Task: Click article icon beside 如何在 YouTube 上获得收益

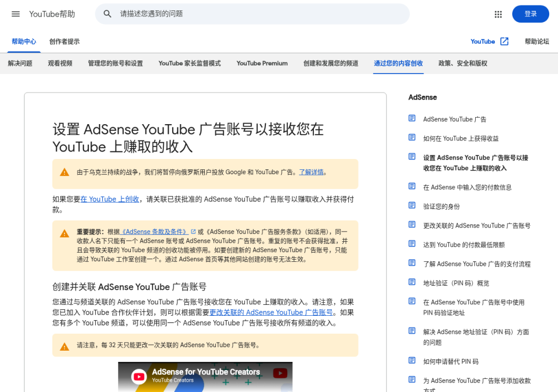Action: (x=412, y=137)
